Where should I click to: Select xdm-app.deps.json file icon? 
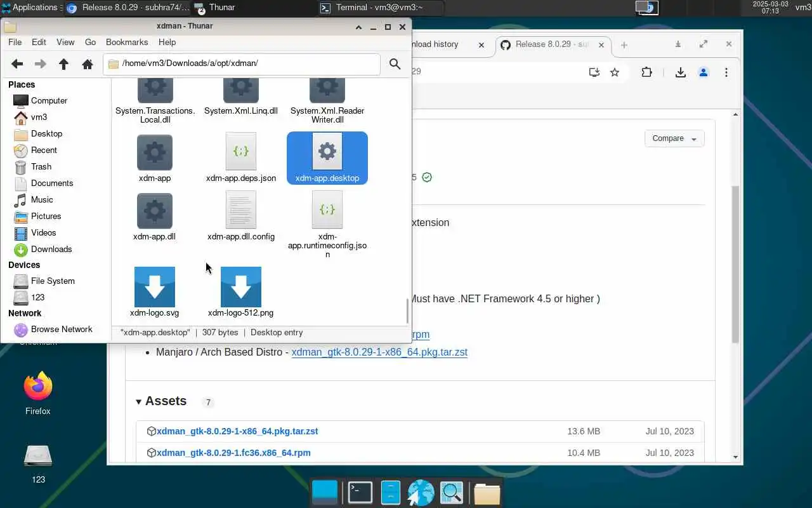tap(241, 151)
